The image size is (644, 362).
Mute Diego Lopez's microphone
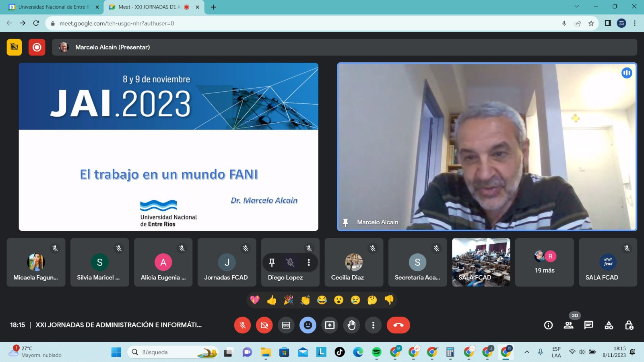point(290,262)
